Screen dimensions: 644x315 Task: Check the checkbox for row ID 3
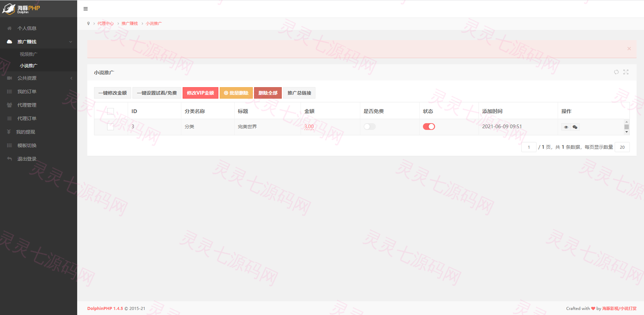(111, 127)
